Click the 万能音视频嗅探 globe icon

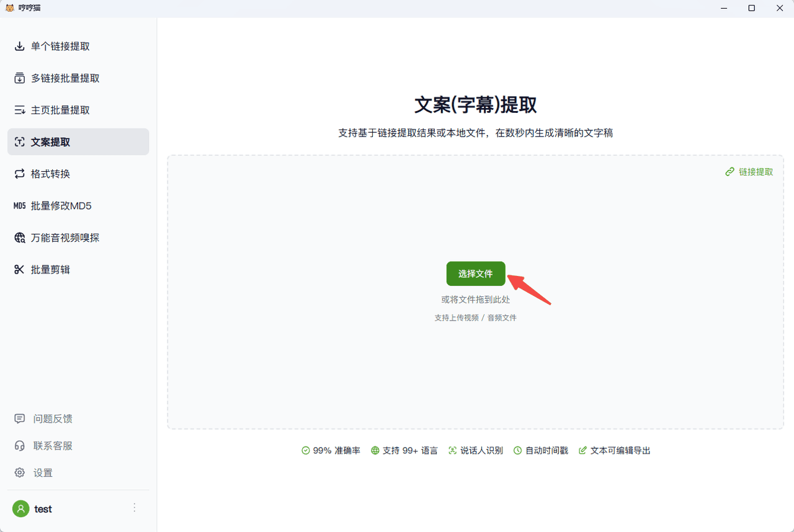click(x=20, y=238)
